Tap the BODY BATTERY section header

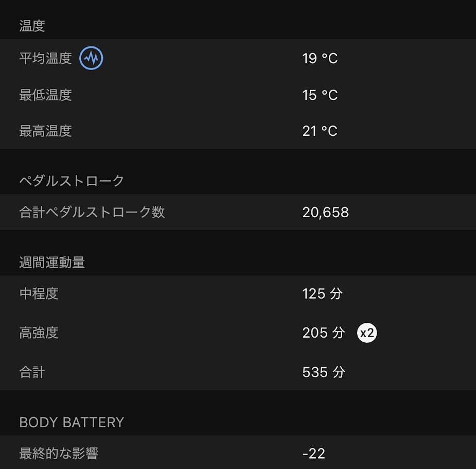coord(72,422)
